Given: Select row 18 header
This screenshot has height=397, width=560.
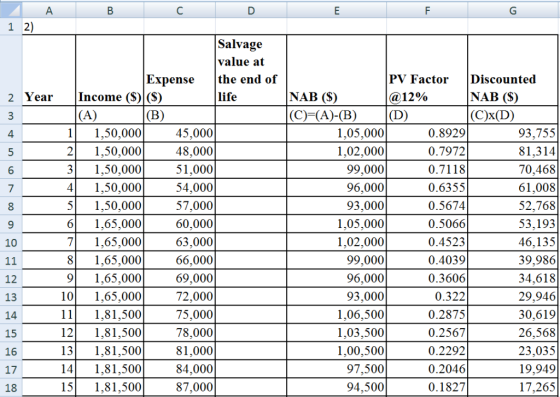Looking at the screenshot, I should coord(11,387).
